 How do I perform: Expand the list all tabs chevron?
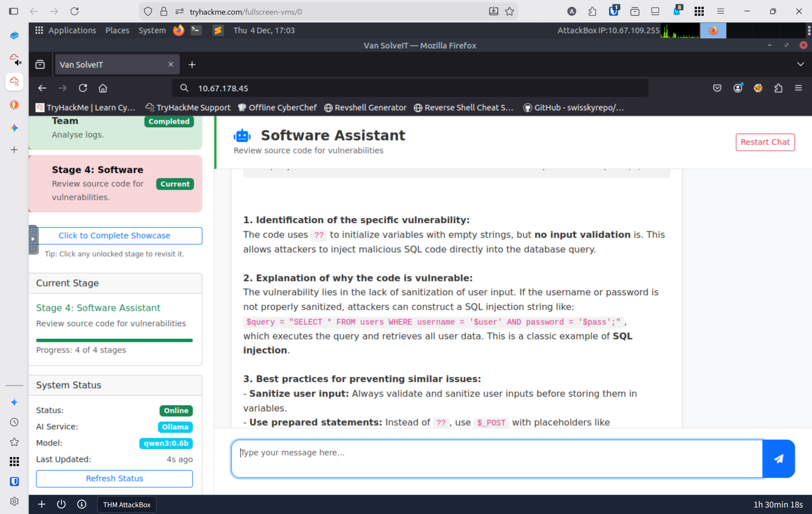coord(800,64)
